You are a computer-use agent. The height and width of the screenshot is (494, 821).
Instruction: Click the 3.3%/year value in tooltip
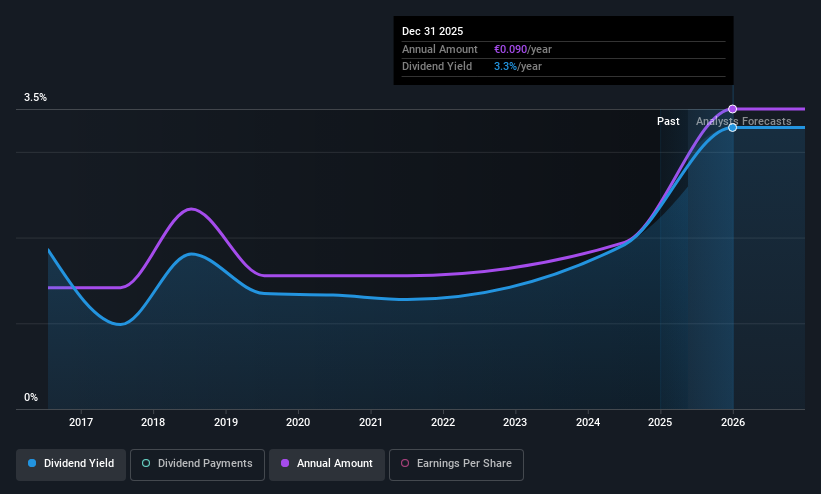(518, 67)
